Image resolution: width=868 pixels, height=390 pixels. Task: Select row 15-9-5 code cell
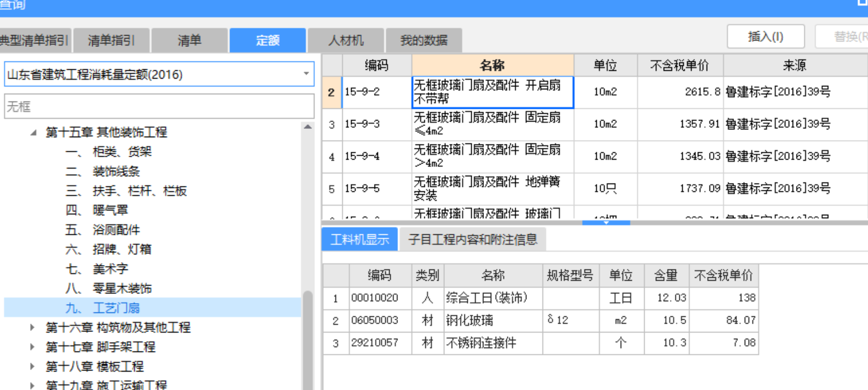coord(377,189)
